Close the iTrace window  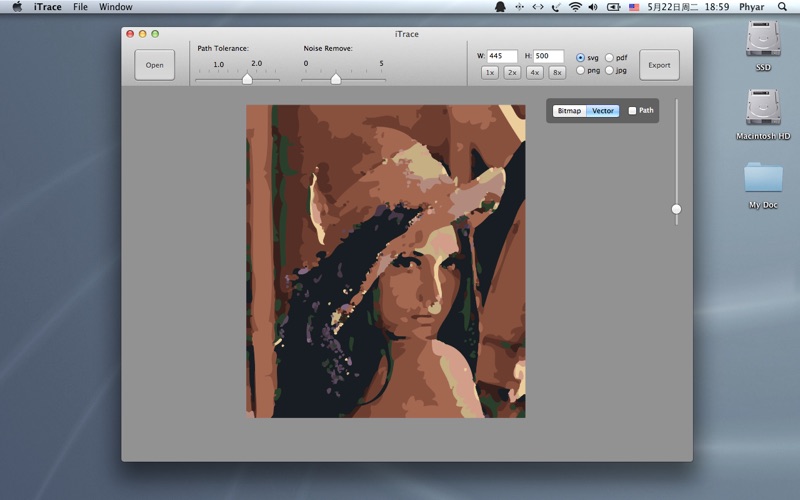coord(130,34)
